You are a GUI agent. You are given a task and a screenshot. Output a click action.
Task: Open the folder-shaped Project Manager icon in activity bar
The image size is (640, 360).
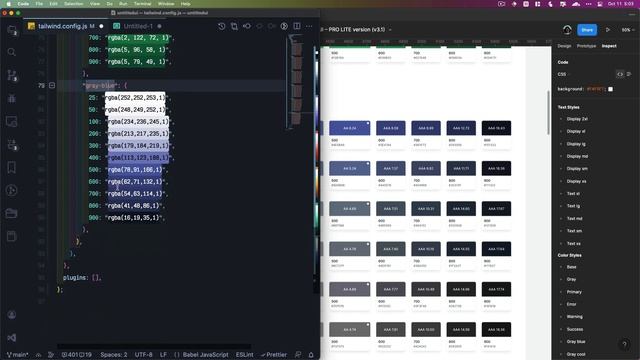pyautogui.click(x=12, y=213)
